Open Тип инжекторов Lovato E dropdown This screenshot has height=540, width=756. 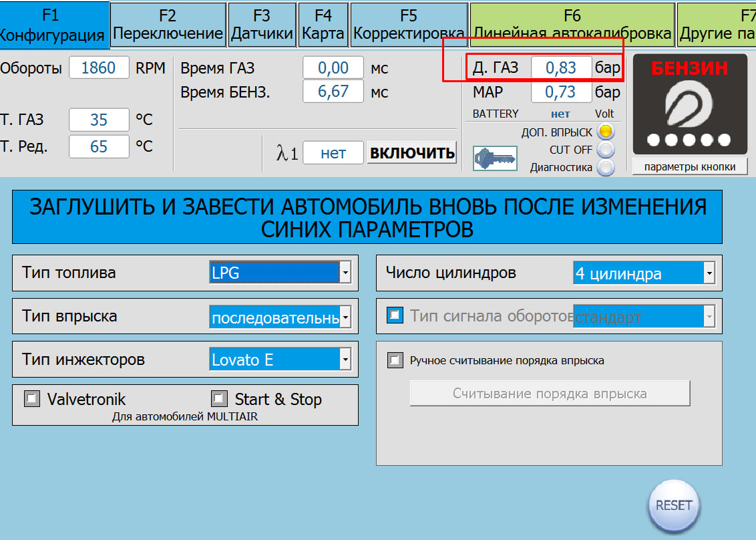pos(280,360)
